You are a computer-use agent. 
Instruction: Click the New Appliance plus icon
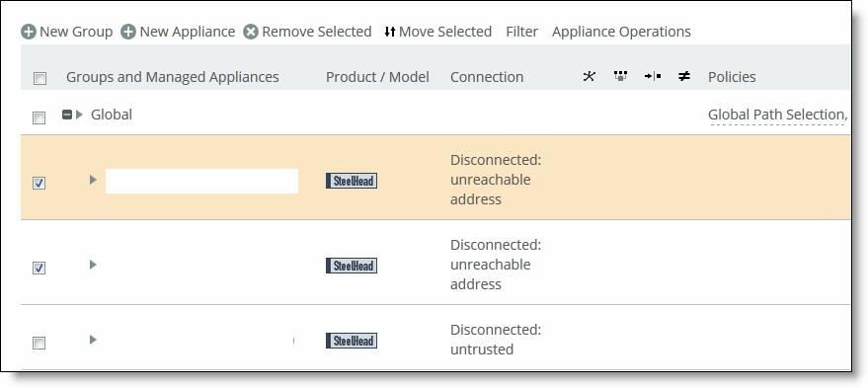(x=128, y=33)
